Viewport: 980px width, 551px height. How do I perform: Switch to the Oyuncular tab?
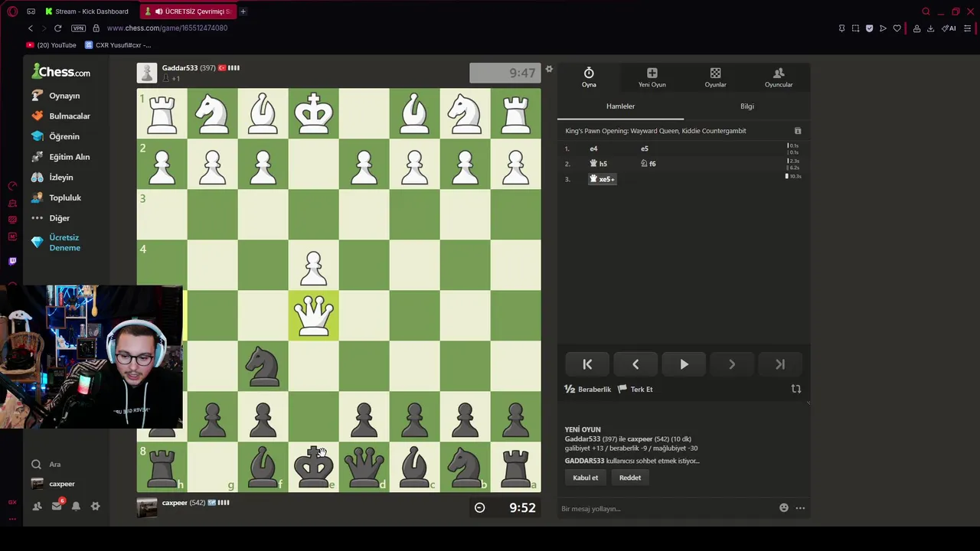tap(779, 77)
